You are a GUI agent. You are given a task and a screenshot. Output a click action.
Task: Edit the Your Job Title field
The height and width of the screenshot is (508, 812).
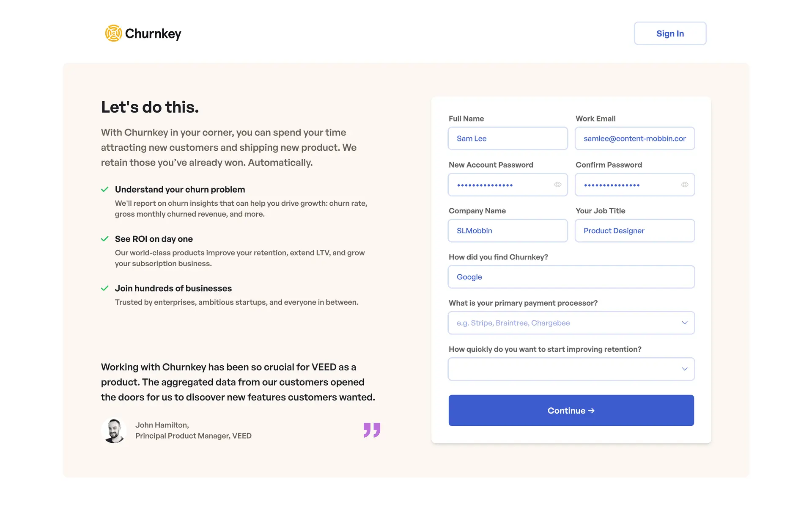634,231
